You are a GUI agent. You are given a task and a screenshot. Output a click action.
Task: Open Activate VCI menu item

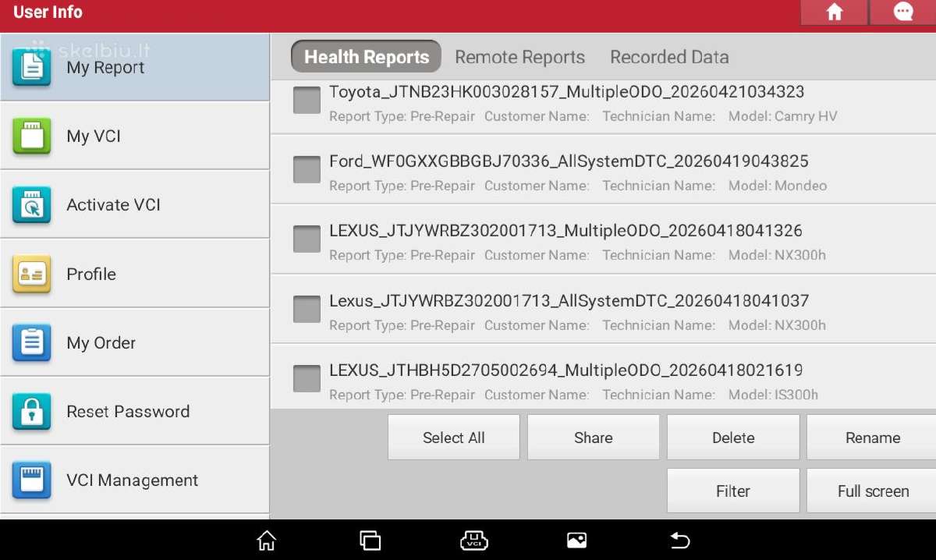(x=135, y=205)
